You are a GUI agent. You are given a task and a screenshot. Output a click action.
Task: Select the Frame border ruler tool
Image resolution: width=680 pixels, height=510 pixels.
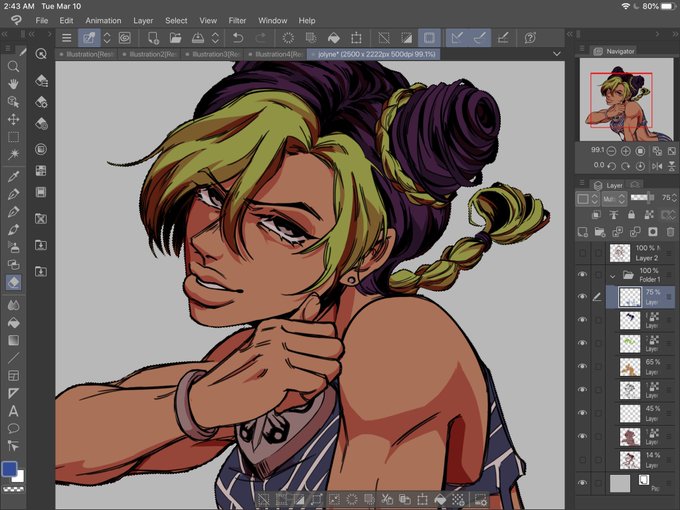click(13, 376)
